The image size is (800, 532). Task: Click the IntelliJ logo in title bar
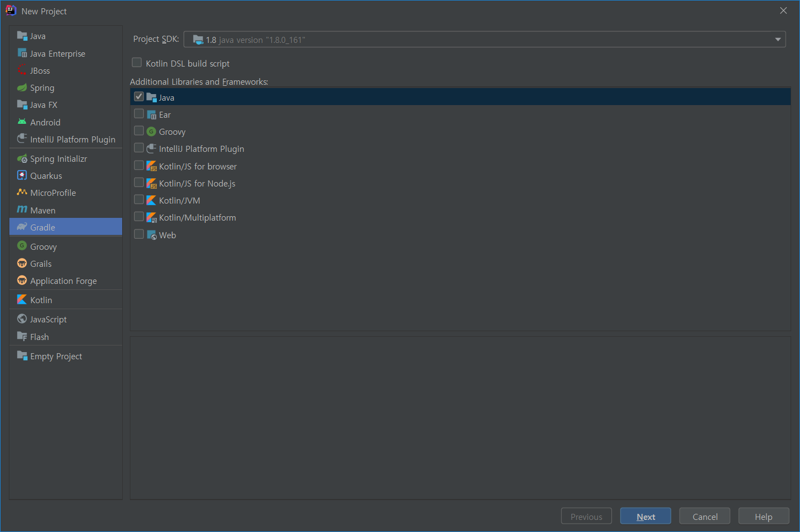point(11,10)
